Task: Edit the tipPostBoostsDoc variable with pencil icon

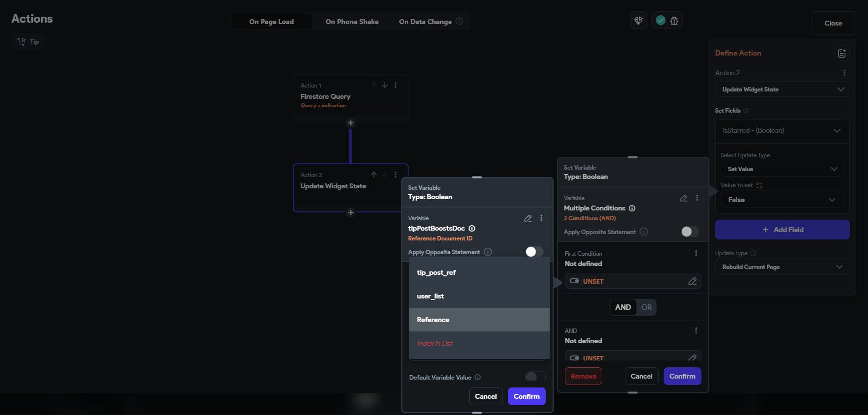Action: pos(528,218)
